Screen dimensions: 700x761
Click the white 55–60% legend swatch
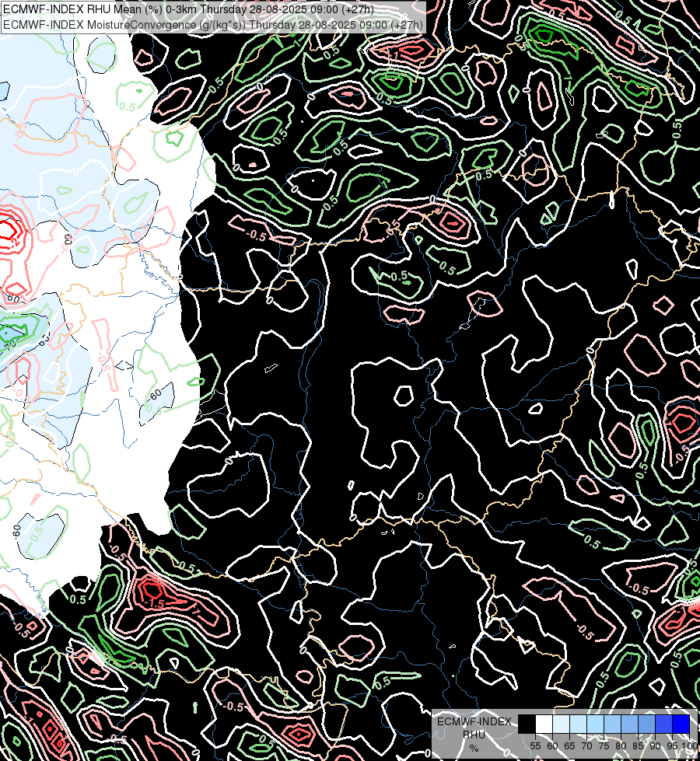[x=544, y=724]
